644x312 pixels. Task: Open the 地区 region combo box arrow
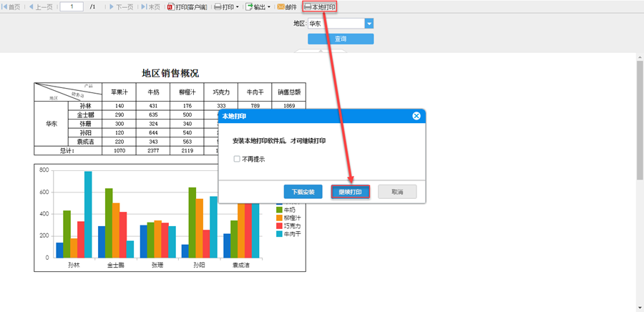click(369, 24)
